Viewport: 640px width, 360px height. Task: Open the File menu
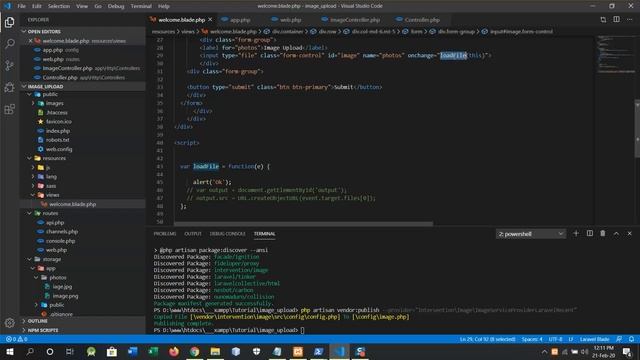tap(22, 6)
